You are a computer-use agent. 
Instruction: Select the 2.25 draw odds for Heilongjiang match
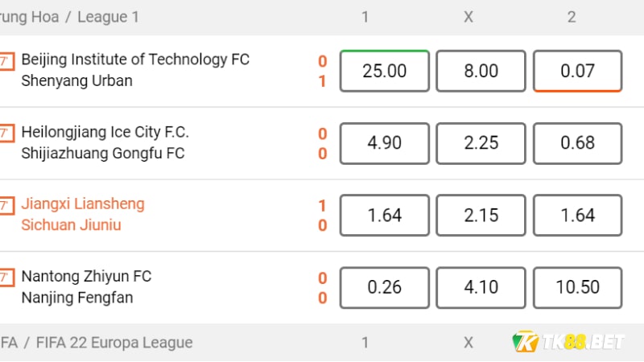coord(481,143)
